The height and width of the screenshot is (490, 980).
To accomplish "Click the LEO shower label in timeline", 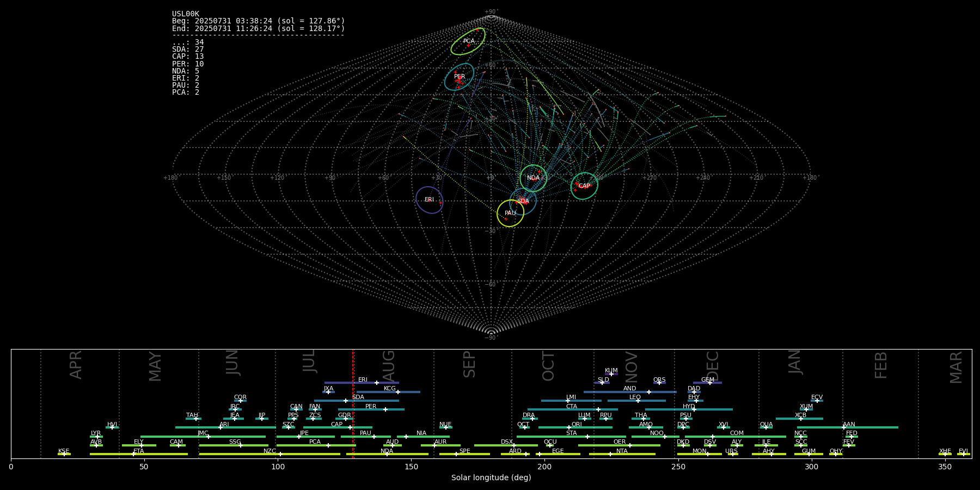I will (635, 397).
